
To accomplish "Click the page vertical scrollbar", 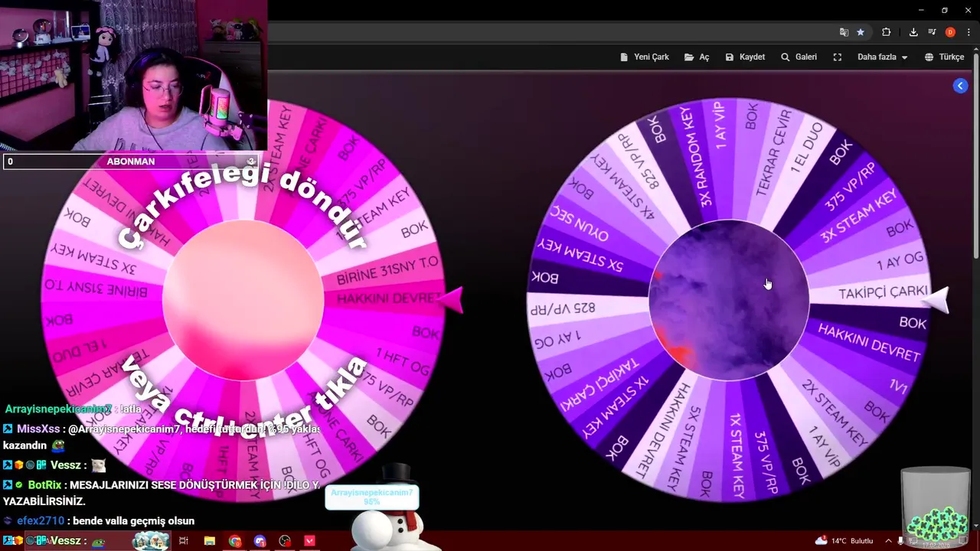I will [x=975, y=157].
